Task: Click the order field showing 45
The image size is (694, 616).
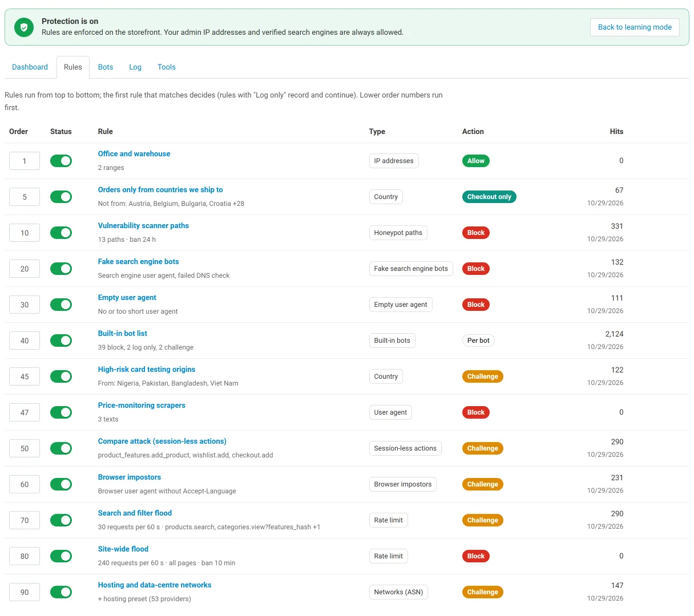Action: 25,376
